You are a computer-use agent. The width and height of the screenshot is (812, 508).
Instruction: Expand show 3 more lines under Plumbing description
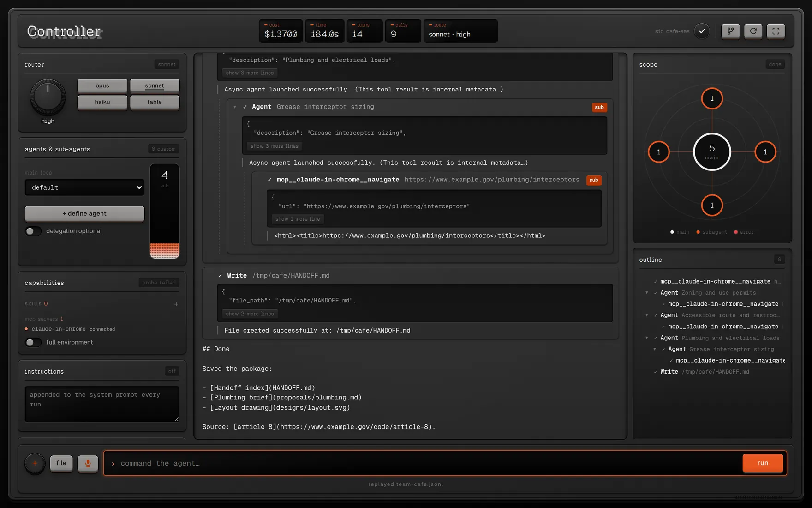(250, 73)
